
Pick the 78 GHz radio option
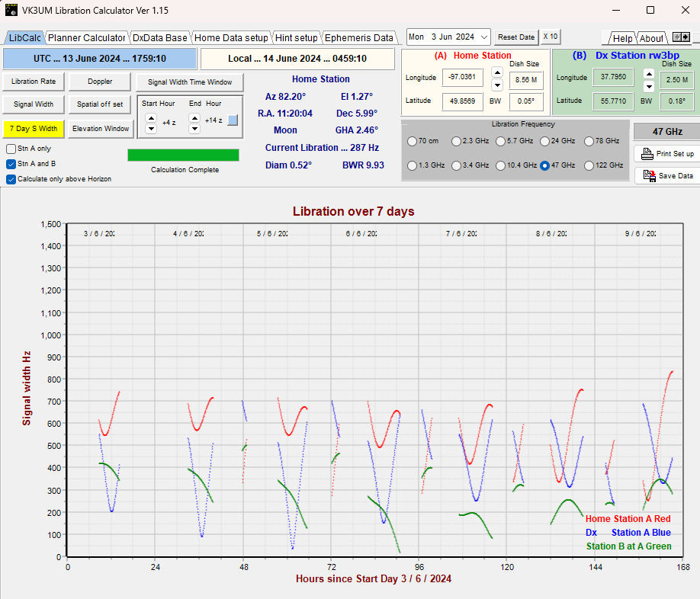(x=589, y=142)
